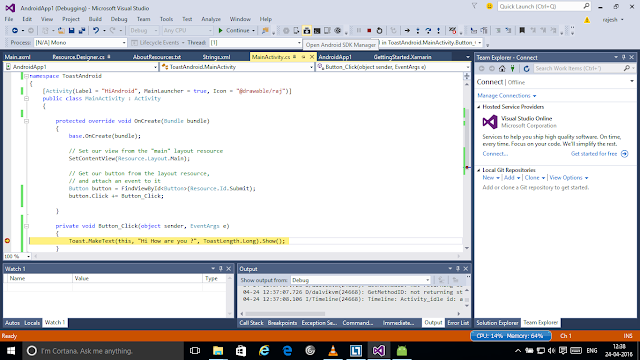Click the Navigate Backward toolbar icon
The width and height of the screenshot is (640, 360).
[15, 31]
